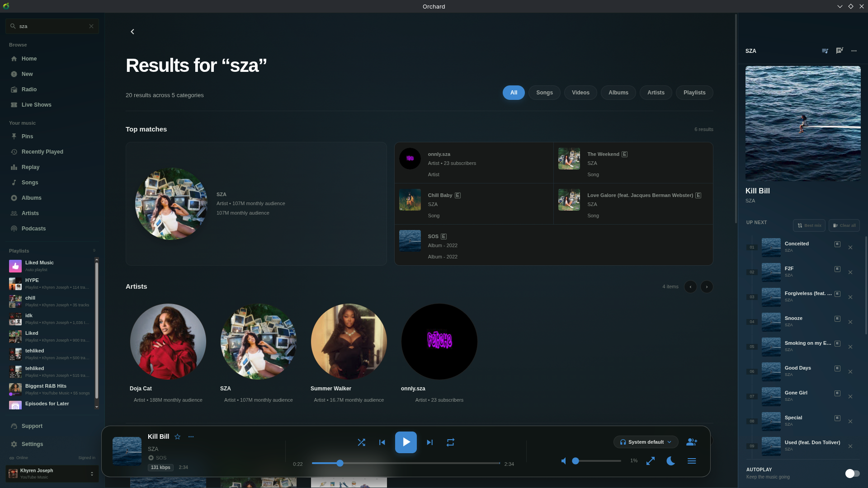This screenshot has height=488, width=868.
Task: Click the add listener person icon
Action: click(x=692, y=442)
